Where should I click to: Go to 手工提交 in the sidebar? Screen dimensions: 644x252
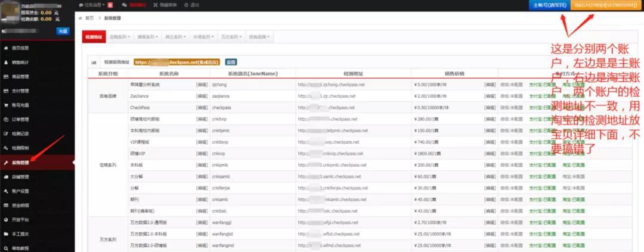37,234
